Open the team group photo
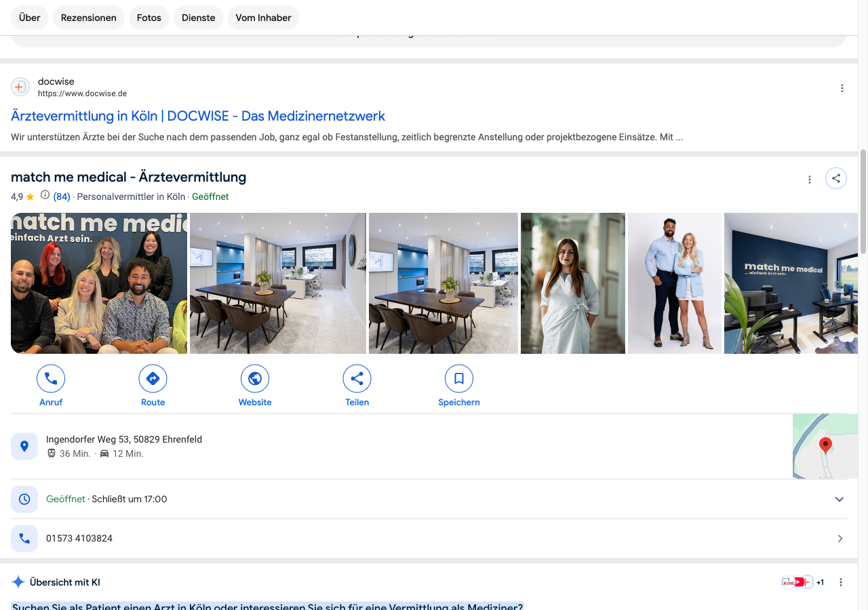868x610 pixels. tap(99, 283)
